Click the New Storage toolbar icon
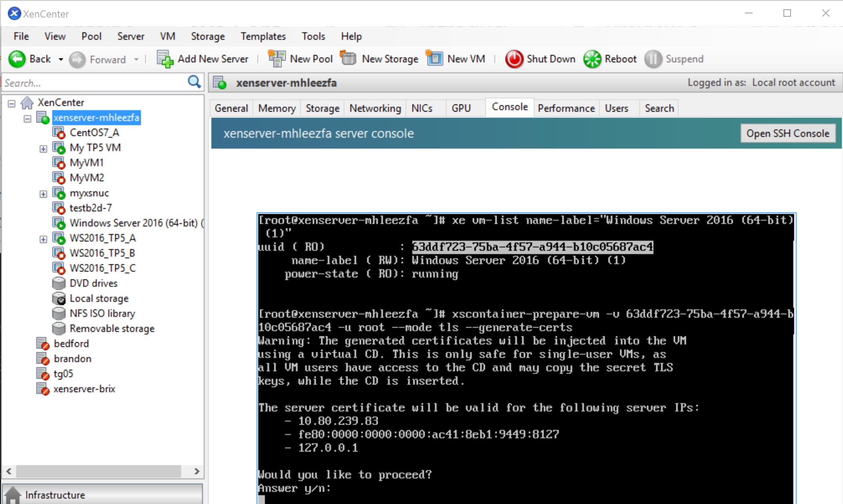The width and height of the screenshot is (843, 504). click(x=348, y=59)
